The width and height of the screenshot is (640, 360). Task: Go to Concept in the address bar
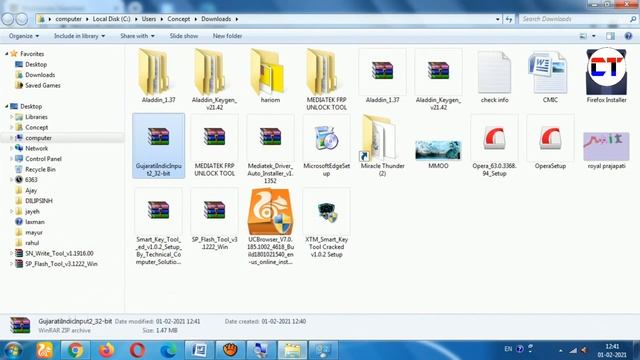178,19
